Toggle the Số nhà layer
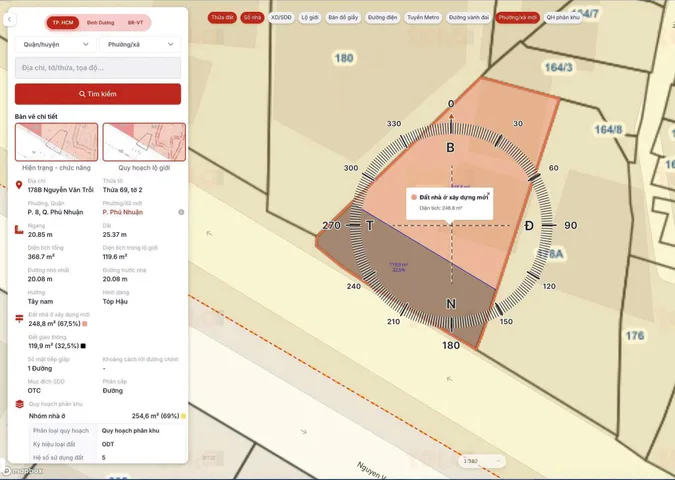Image resolution: width=675 pixels, height=480 pixels. tap(252, 18)
